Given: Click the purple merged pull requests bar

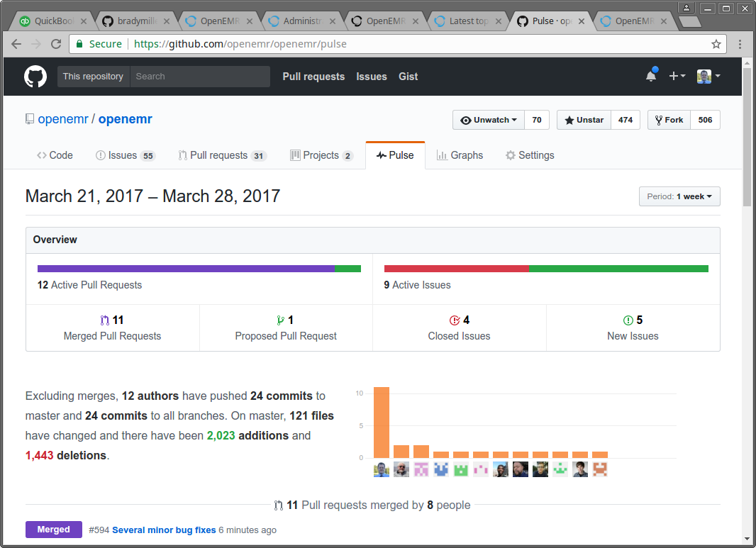Looking at the screenshot, I should tap(186, 269).
